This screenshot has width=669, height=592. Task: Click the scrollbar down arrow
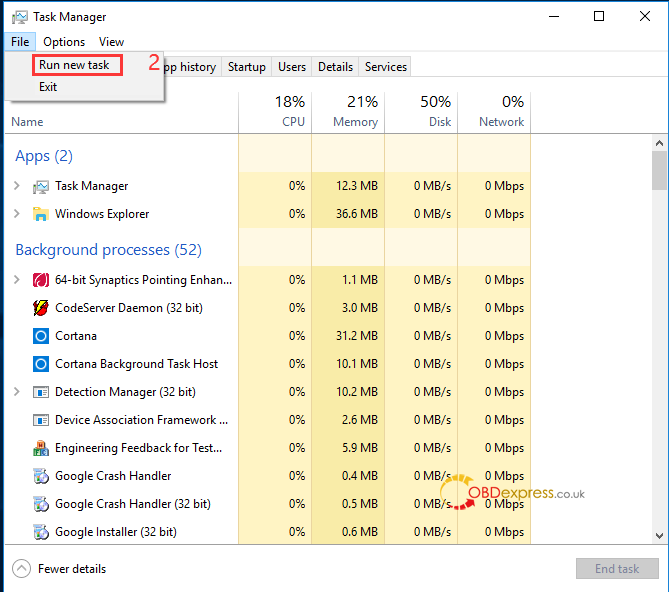tap(659, 536)
